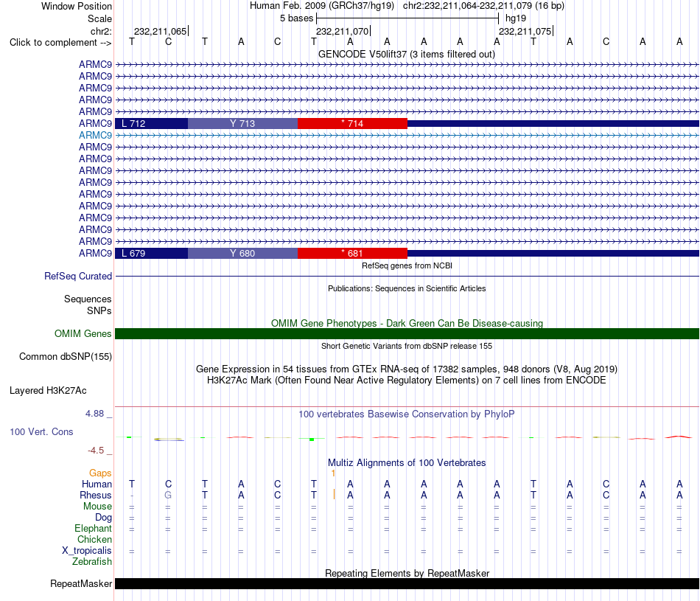Open 'Publications: Sequences in Scientific Articles' title
This screenshot has width=700, height=601.
click(x=407, y=288)
